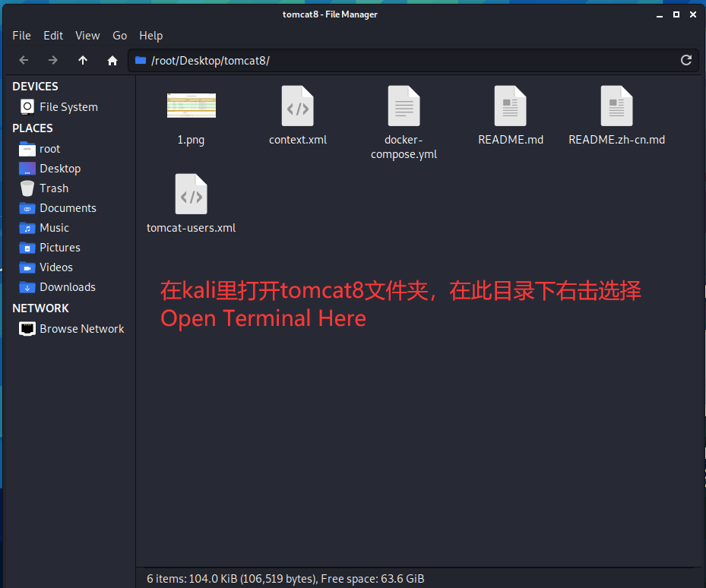Open the File menu
The height and width of the screenshot is (588, 706).
(x=21, y=36)
